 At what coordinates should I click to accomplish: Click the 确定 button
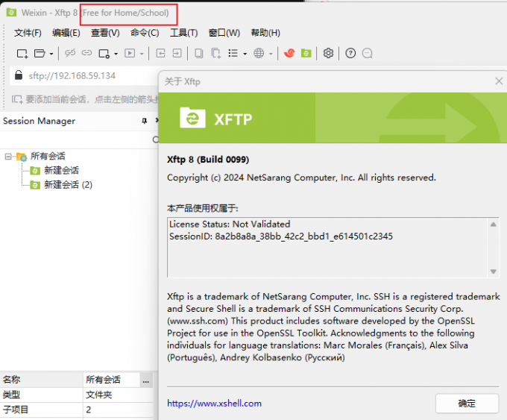pyautogui.click(x=467, y=403)
